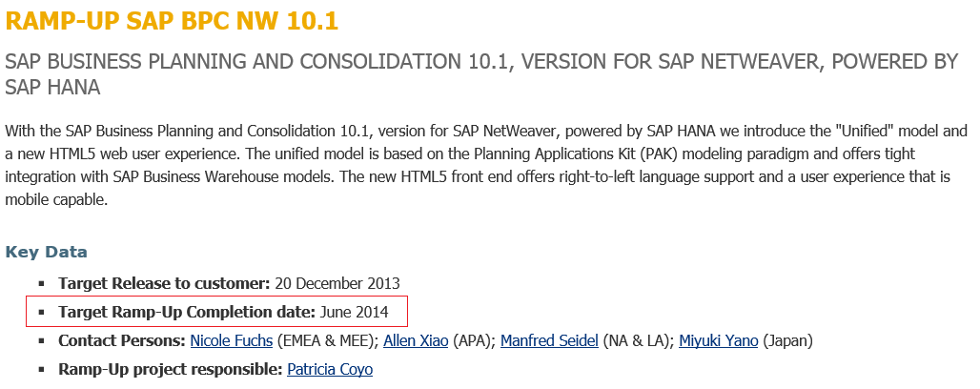Viewport: 980px width, 389px height.
Task: Open Nicole Fuchs contact link
Action: [x=232, y=340]
